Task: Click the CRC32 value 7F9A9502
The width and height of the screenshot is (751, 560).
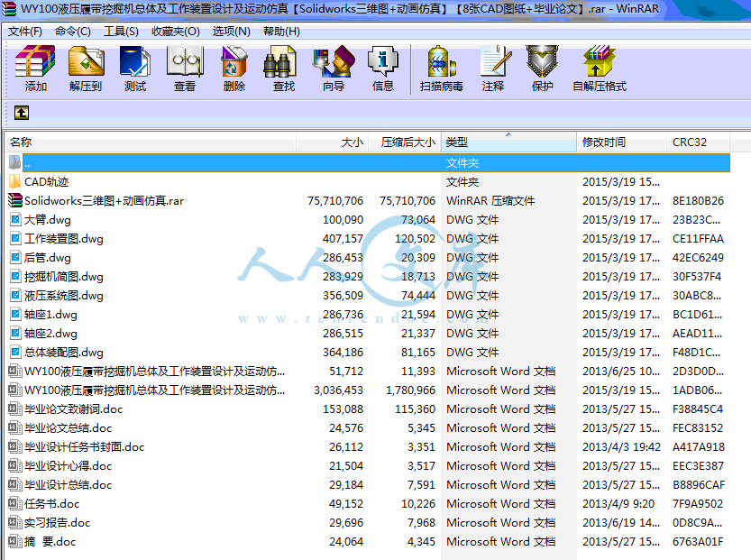Action: coord(698,504)
